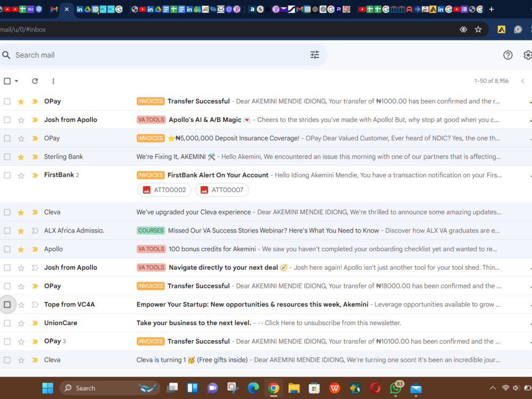Screen dimensions: 532x399
Task: Launch the Opera browser from the taskbar
Action: click(375, 388)
